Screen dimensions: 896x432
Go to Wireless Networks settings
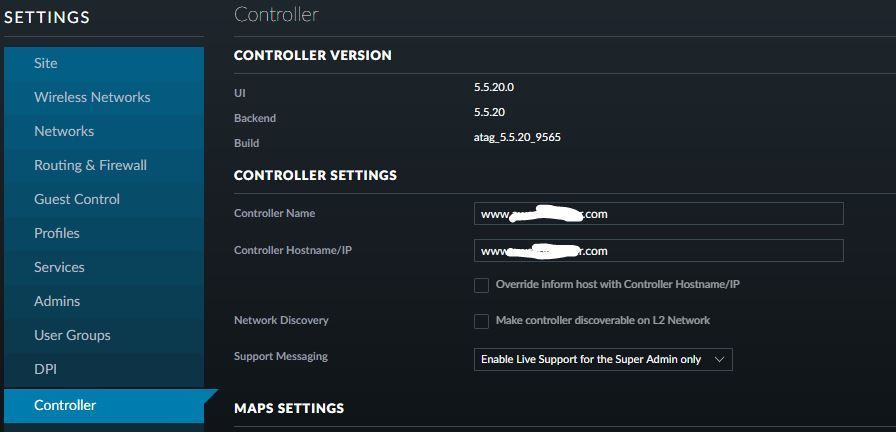tap(92, 97)
